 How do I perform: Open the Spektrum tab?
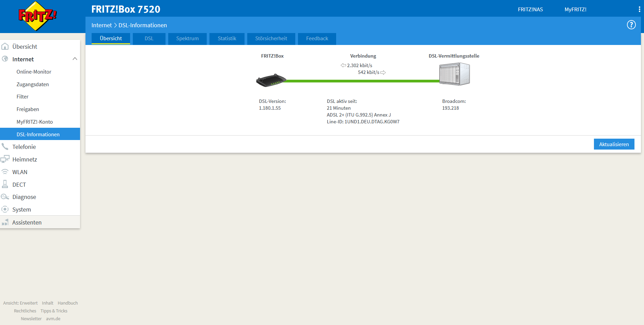pos(187,38)
